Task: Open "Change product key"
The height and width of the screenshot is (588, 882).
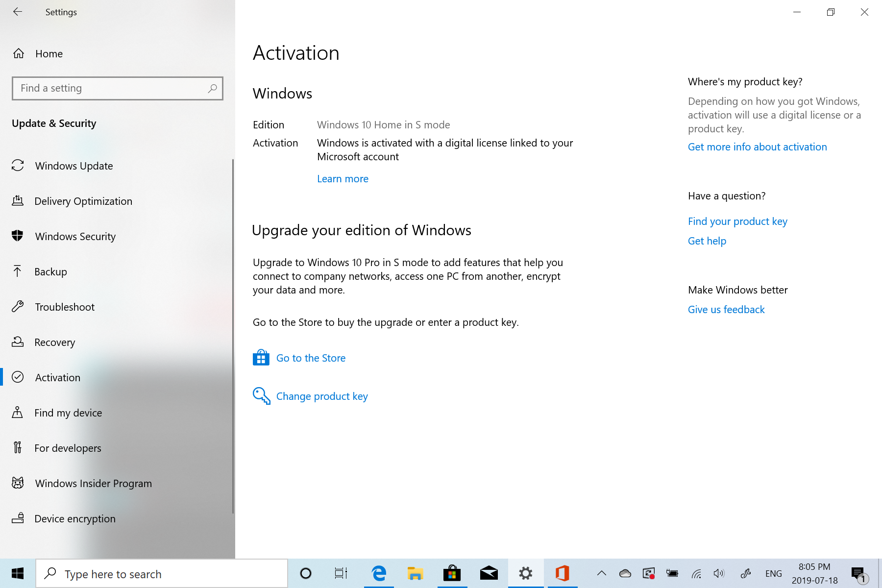Action: [x=322, y=396]
